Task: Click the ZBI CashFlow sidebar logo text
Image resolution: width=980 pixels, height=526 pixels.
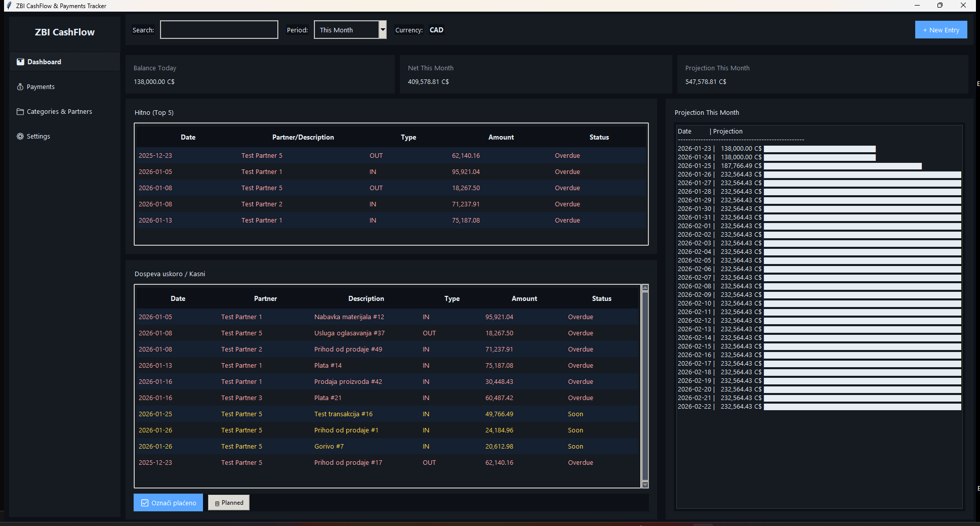Action: [65, 32]
